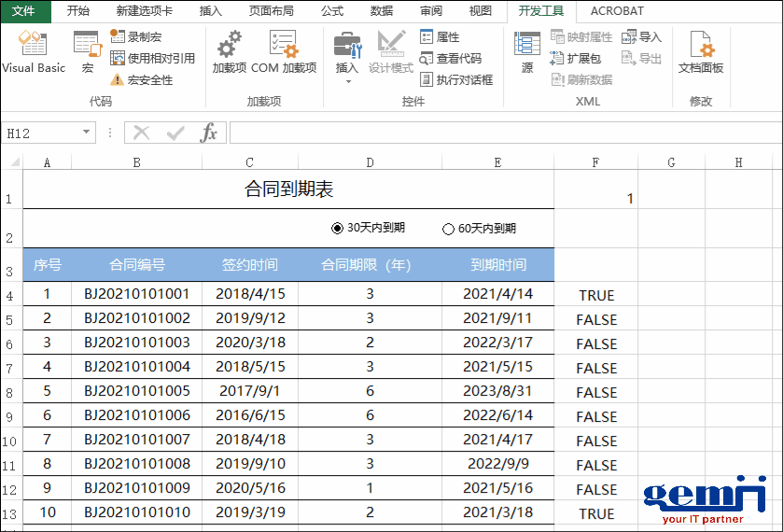Screen dimensions: 783x532
Task: Click the 合同期限 (年) header cell
Action: point(370,265)
